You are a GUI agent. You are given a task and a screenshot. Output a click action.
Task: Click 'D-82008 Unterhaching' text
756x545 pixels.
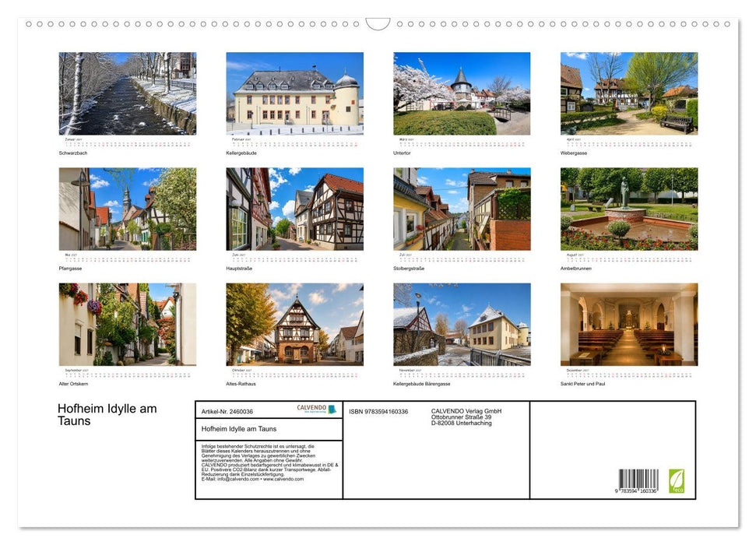[462, 423]
